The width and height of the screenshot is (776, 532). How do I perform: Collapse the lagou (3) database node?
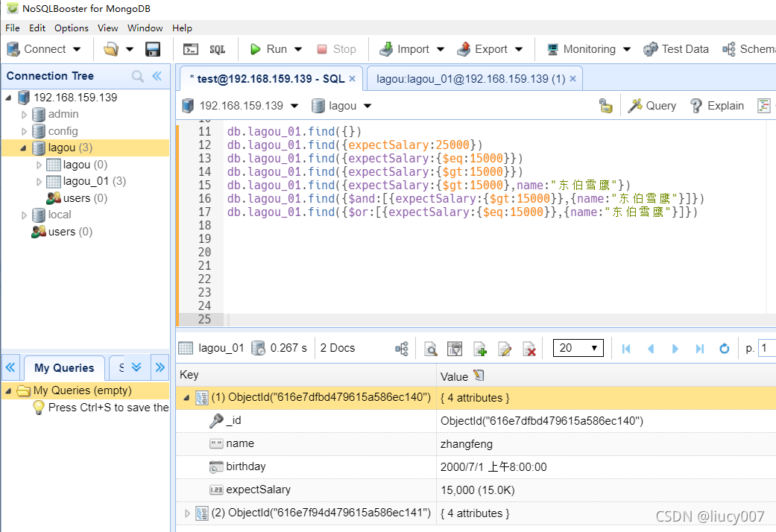click(23, 148)
